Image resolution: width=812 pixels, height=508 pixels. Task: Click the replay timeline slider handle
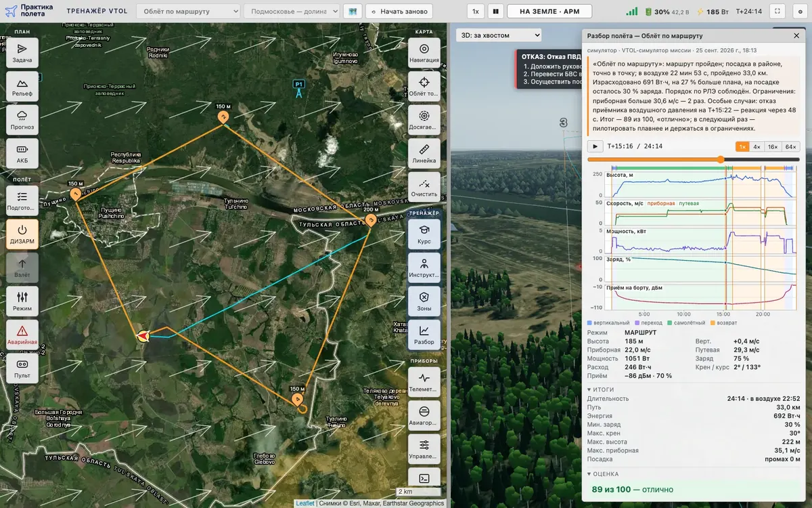[x=721, y=159]
